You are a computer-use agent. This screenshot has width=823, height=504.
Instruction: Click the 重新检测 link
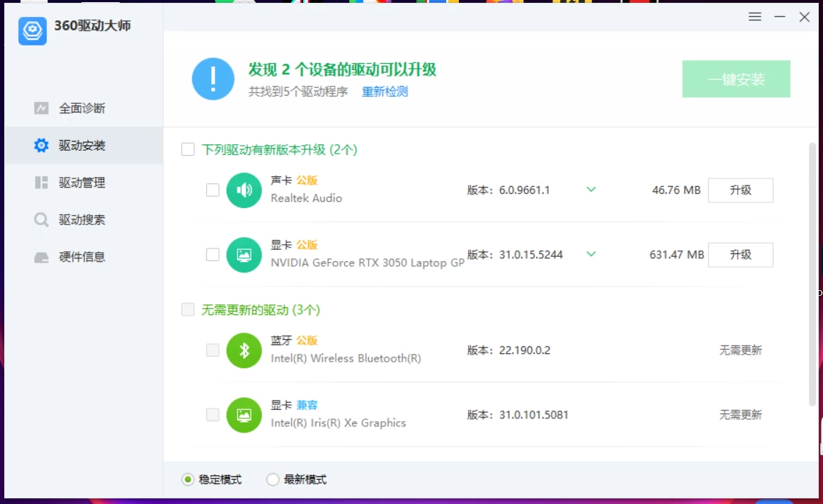tap(385, 92)
